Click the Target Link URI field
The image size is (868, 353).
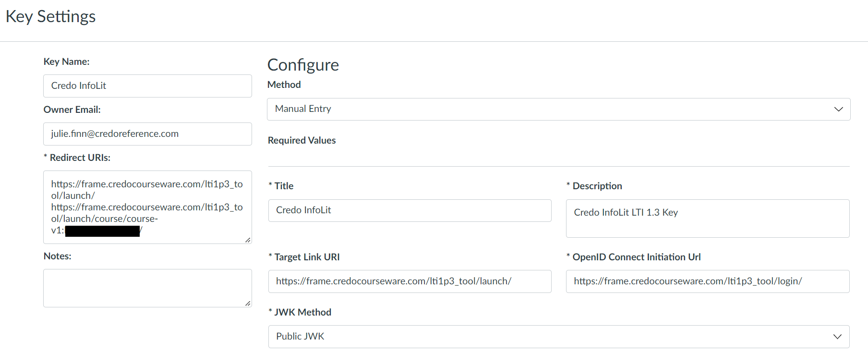pos(410,281)
